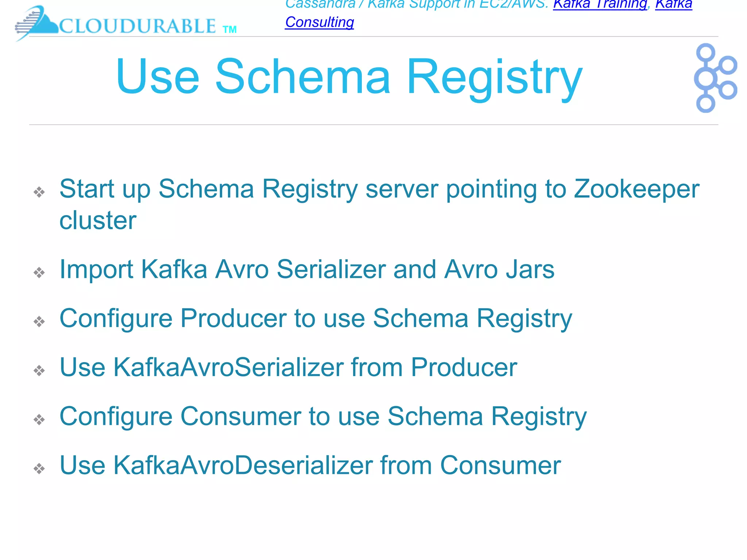The width and height of the screenshot is (747, 560).
Task: Select the Use KafkaAvroDeserializer from Consumer line
Action: 310,465
